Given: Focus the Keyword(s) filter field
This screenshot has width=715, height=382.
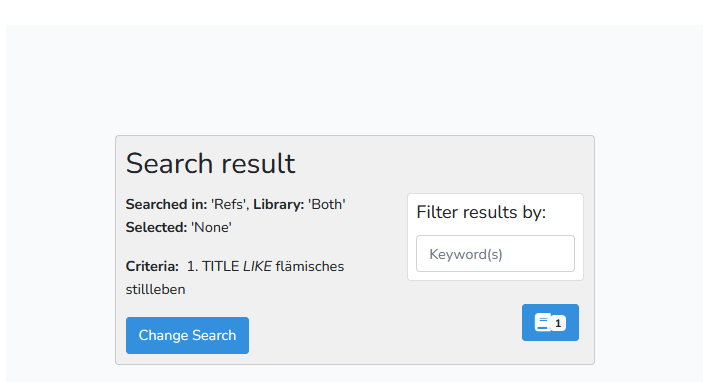Looking at the screenshot, I should point(495,253).
